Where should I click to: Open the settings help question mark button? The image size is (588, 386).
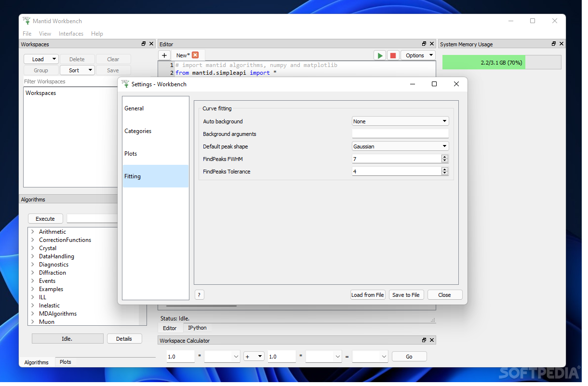coord(199,295)
